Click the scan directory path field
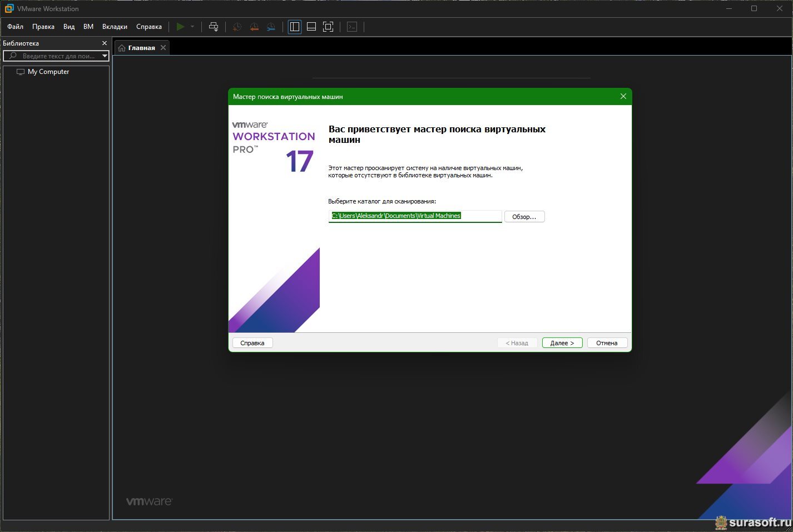This screenshot has height=532, width=793. click(415, 216)
